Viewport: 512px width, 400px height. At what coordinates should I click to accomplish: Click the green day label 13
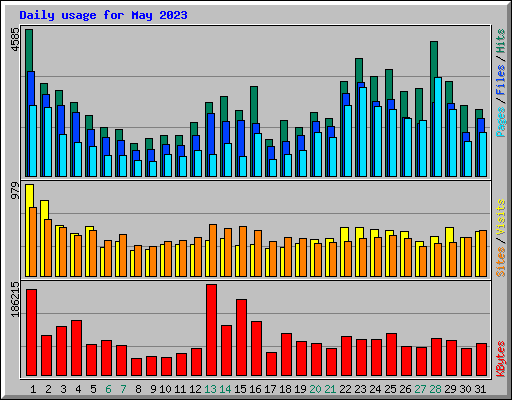click(x=210, y=389)
